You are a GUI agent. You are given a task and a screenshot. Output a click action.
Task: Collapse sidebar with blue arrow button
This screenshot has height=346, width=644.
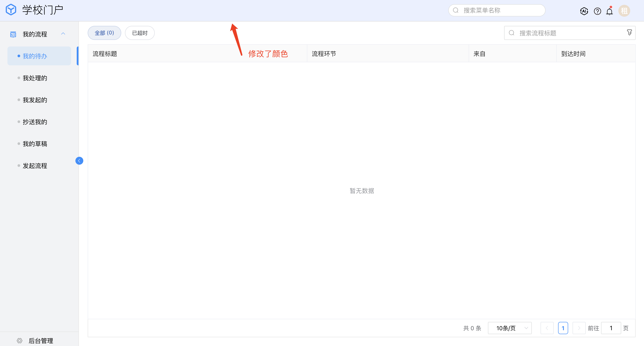click(79, 161)
